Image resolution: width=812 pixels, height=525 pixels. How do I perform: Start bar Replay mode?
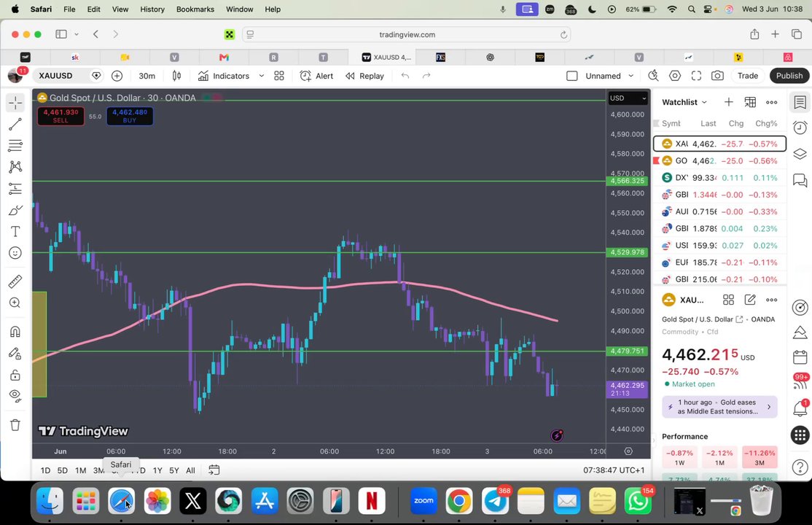[364, 76]
